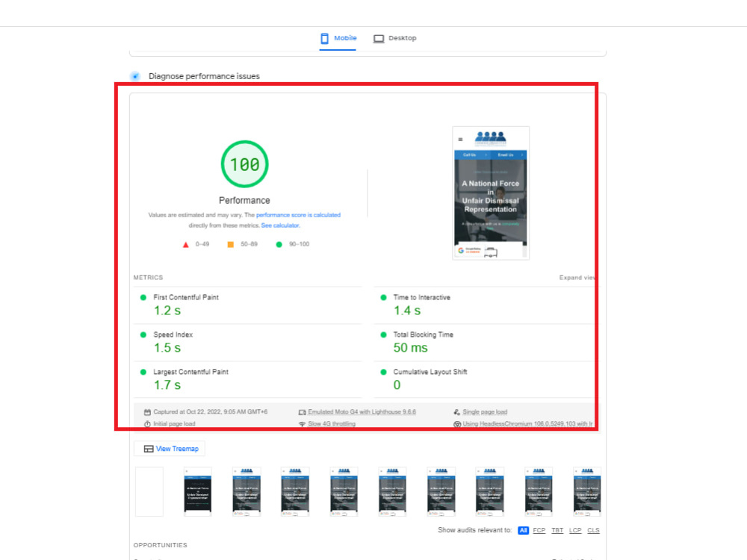Click the 100 performance score gauge
Screen dimensions: 747x560
point(245,164)
